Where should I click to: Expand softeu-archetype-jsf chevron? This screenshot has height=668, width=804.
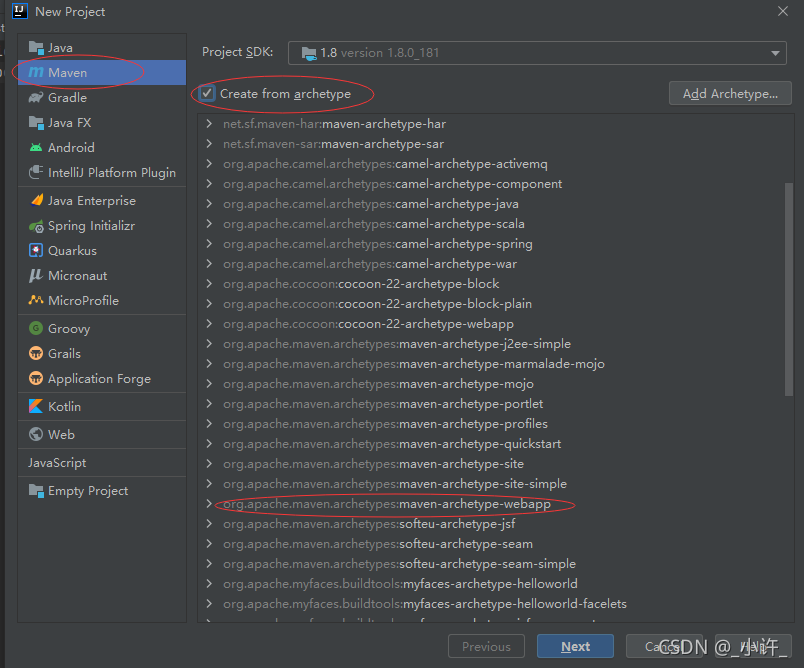209,523
